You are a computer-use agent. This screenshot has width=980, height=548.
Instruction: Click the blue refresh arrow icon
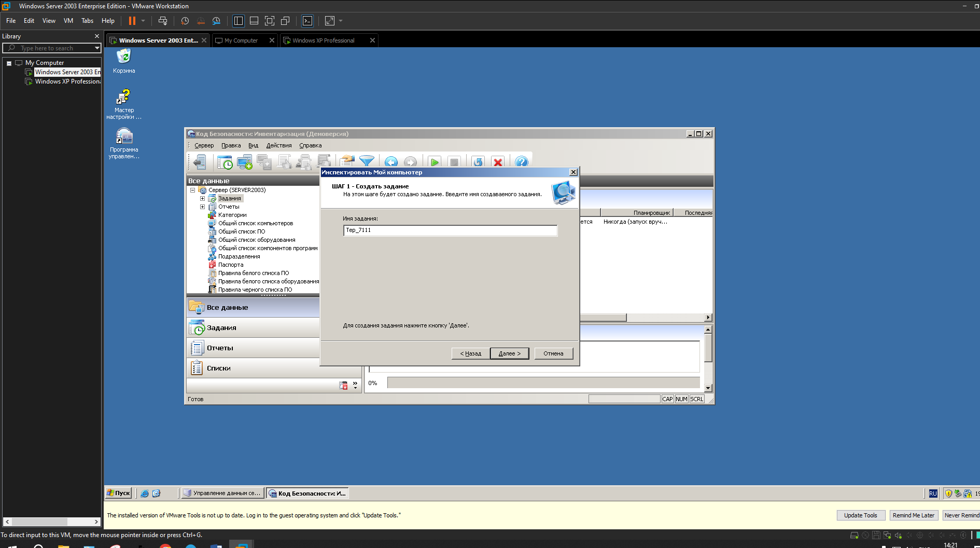(x=478, y=162)
